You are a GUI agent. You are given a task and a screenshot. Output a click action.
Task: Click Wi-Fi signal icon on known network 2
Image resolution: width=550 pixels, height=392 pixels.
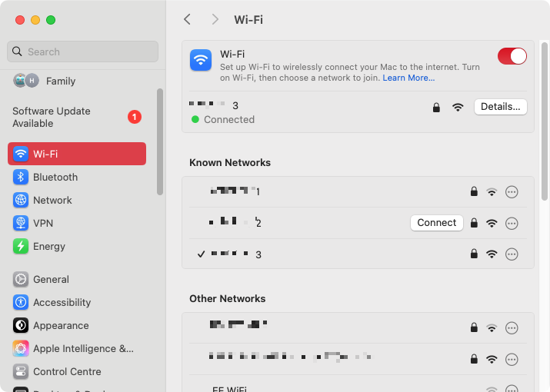[492, 223]
